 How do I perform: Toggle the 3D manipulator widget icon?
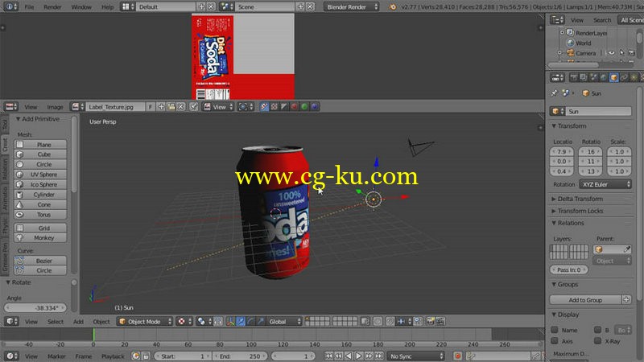tap(230, 321)
